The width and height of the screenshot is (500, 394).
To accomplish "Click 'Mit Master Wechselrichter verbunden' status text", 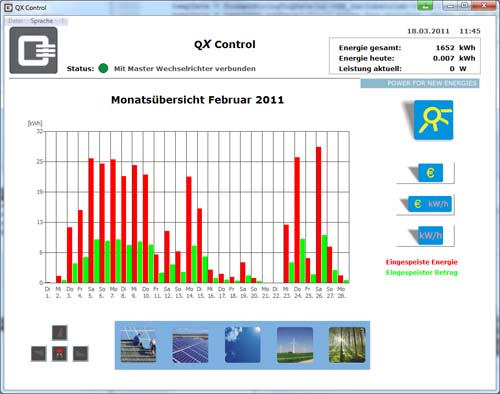I will [185, 69].
